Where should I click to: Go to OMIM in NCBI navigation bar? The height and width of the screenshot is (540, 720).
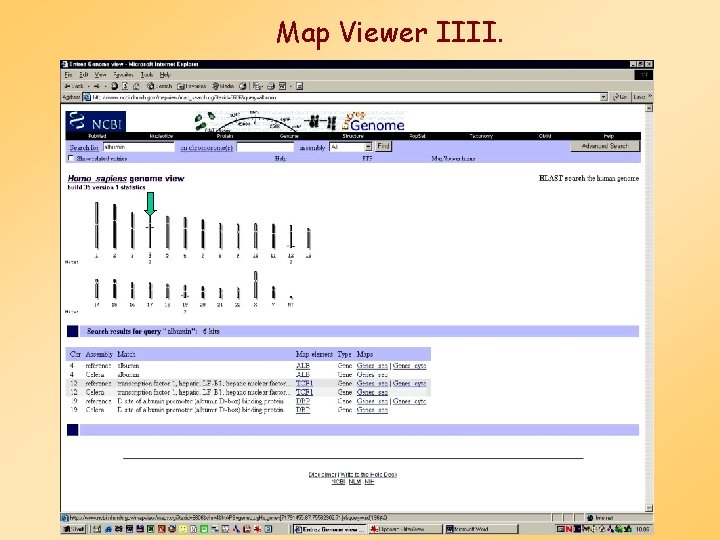[545, 136]
